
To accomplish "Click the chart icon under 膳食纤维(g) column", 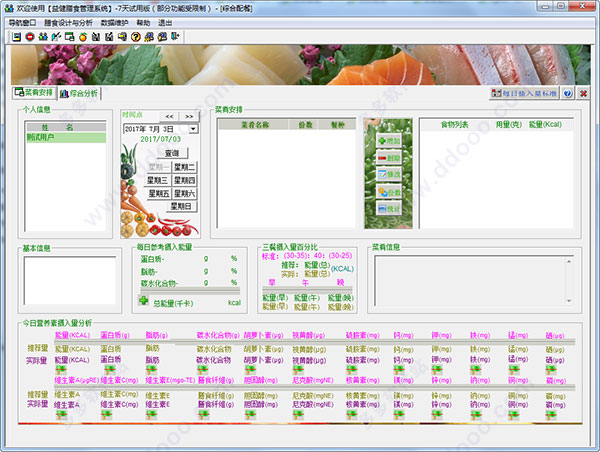I will click(x=204, y=415).
